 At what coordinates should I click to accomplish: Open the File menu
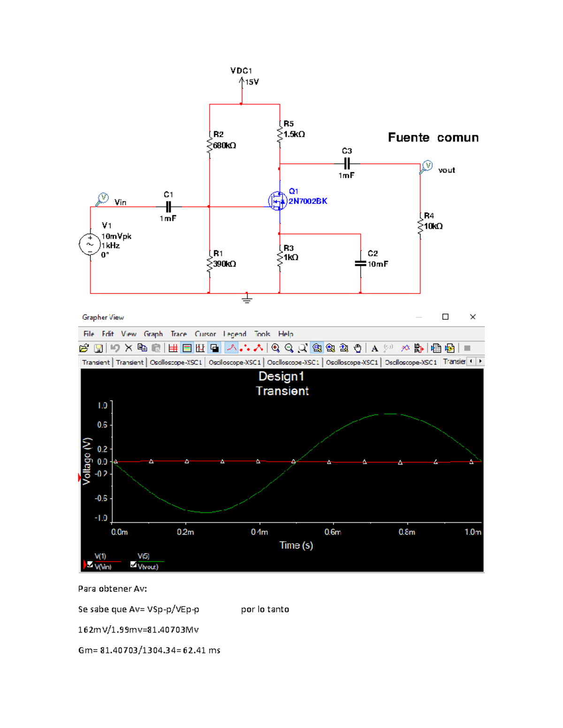tap(89, 334)
